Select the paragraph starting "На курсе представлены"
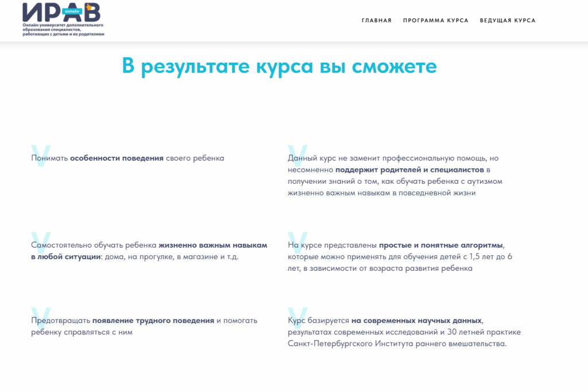Viewport: 588px width, 392px height. [400, 256]
